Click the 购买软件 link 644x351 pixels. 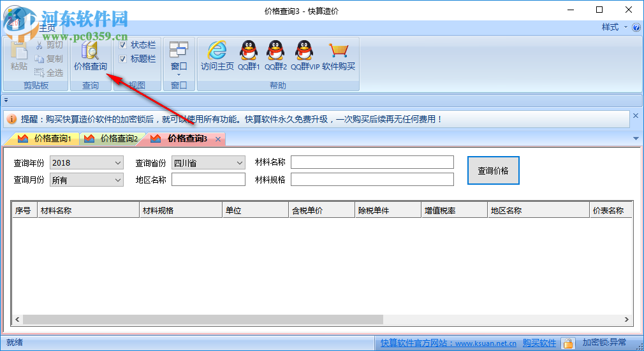pyautogui.click(x=539, y=343)
